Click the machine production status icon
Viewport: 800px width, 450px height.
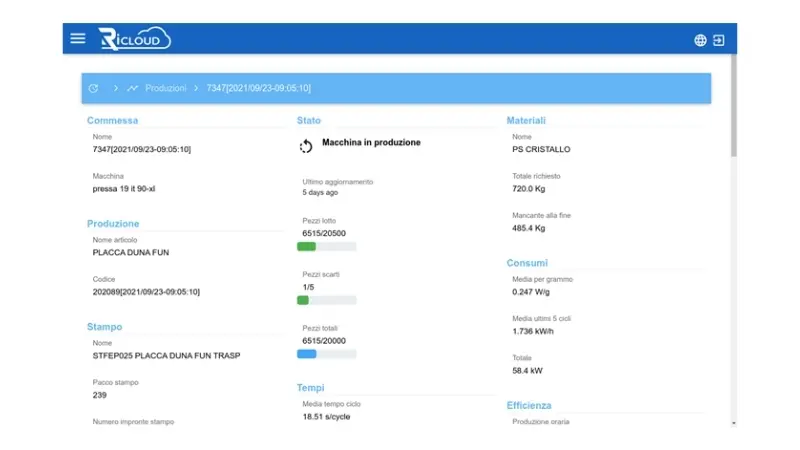click(306, 146)
